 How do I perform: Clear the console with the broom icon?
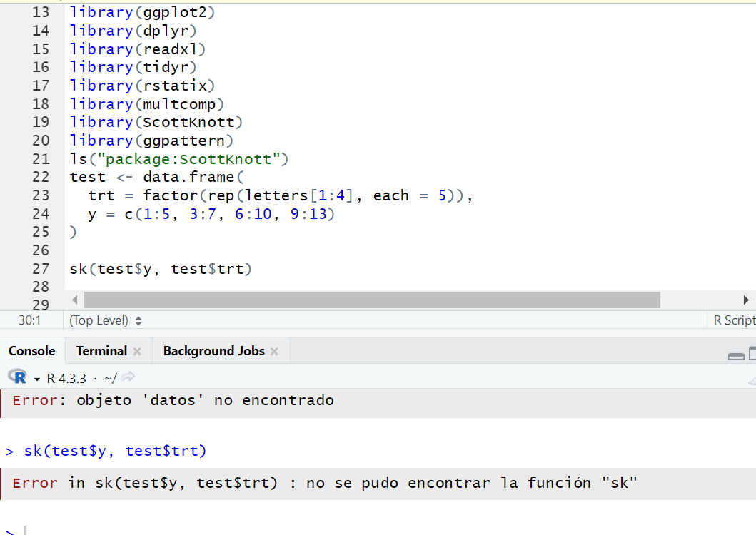click(x=752, y=381)
